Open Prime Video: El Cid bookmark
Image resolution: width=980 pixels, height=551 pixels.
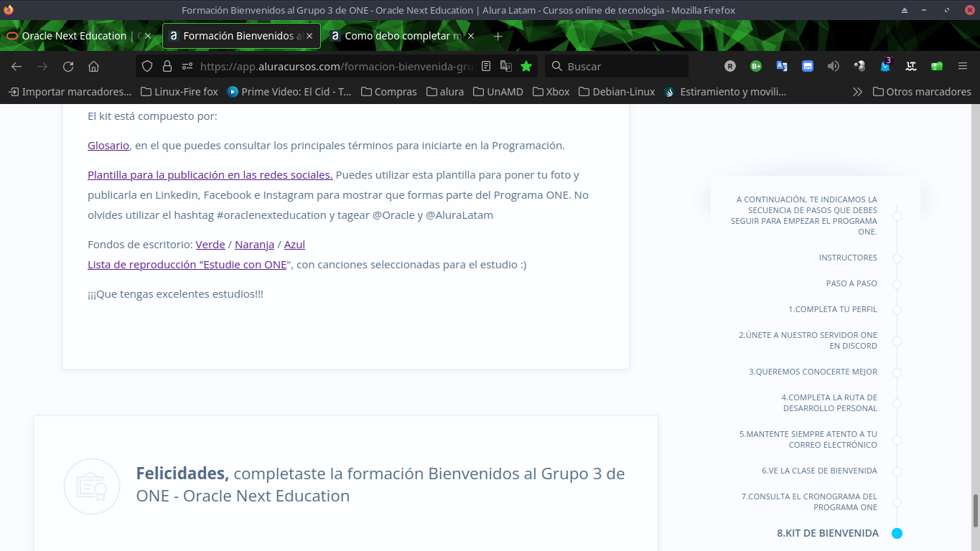coord(289,92)
